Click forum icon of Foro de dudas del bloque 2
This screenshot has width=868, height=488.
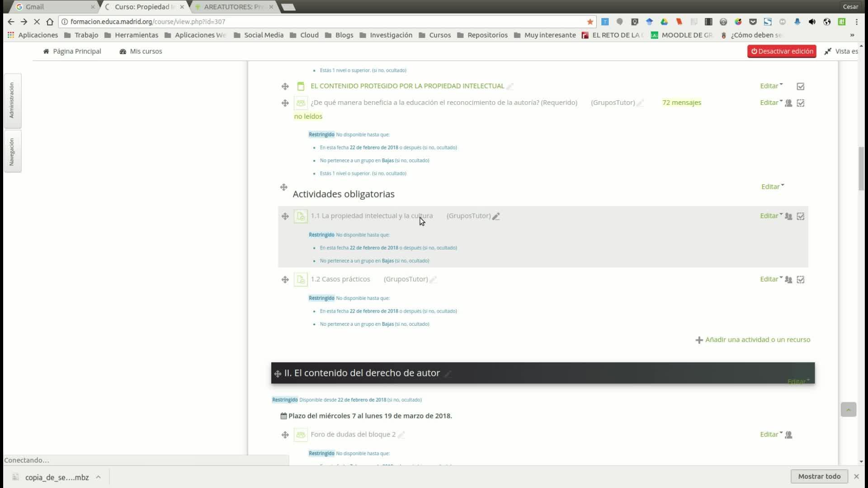pos(301,435)
